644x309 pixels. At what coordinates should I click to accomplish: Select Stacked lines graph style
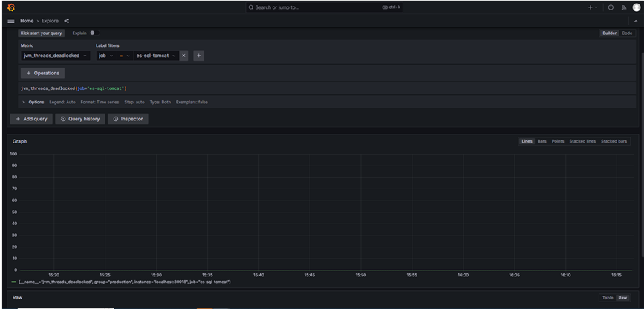(582, 141)
